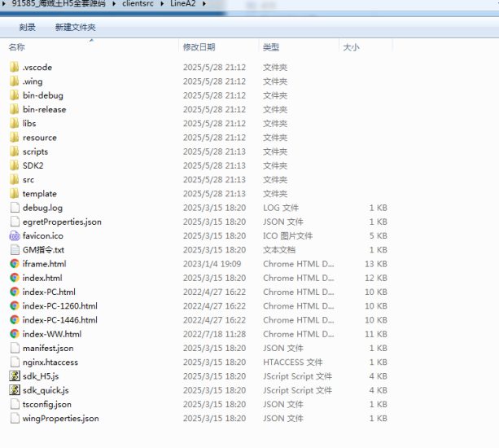499x448 pixels.
Task: Sort files by 大小 column header
Action: coord(351,47)
